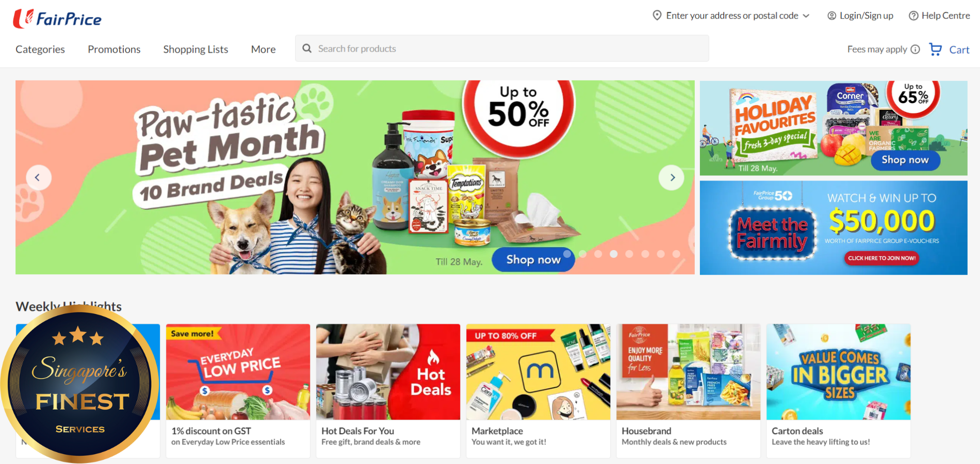Open the Categories menu

(x=40, y=49)
